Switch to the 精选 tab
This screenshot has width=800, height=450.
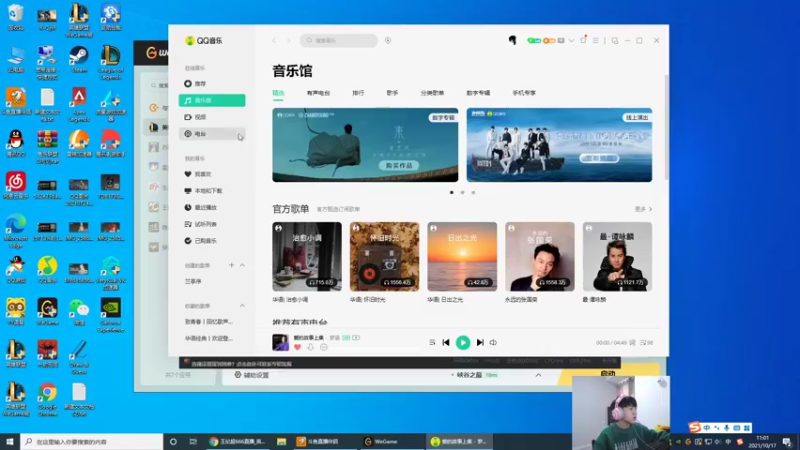point(278,93)
